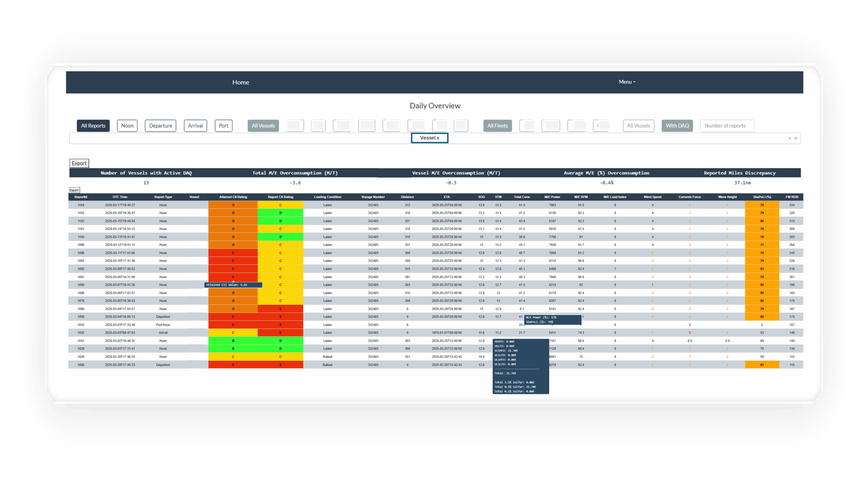Sort by Total Cons column header

coord(521,197)
